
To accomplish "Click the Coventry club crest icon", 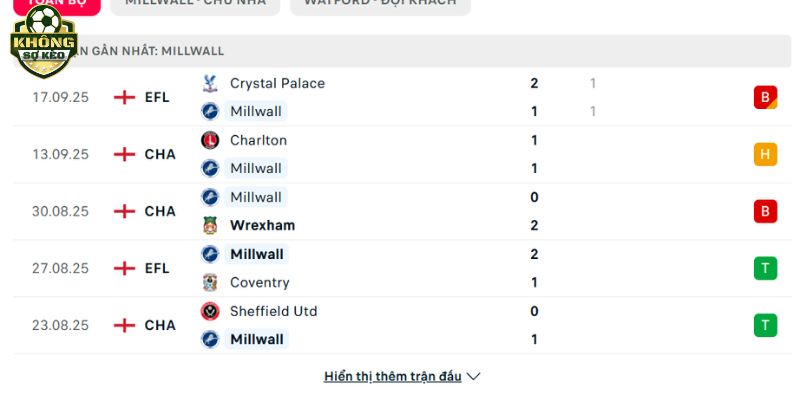I will click(210, 283).
